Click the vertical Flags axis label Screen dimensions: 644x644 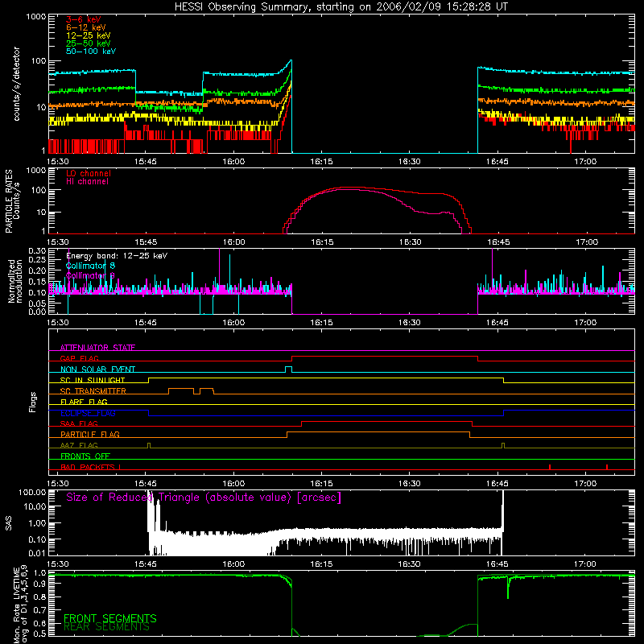click(x=33, y=402)
